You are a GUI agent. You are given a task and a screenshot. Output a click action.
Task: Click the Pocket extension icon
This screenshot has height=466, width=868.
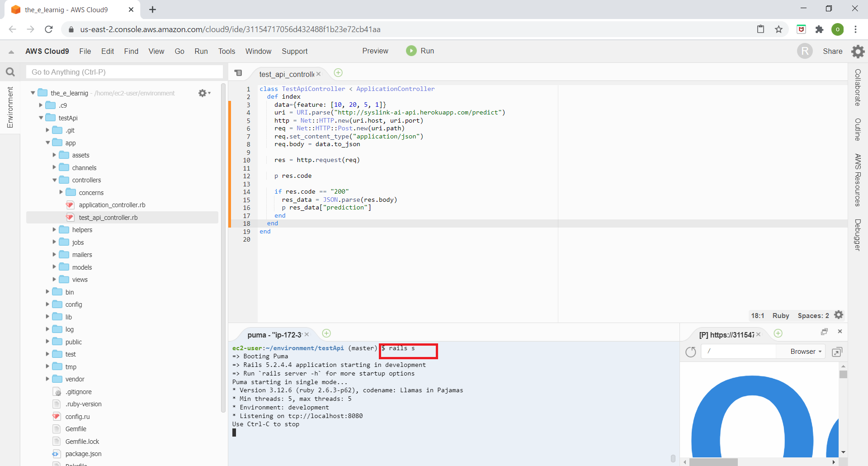801,29
